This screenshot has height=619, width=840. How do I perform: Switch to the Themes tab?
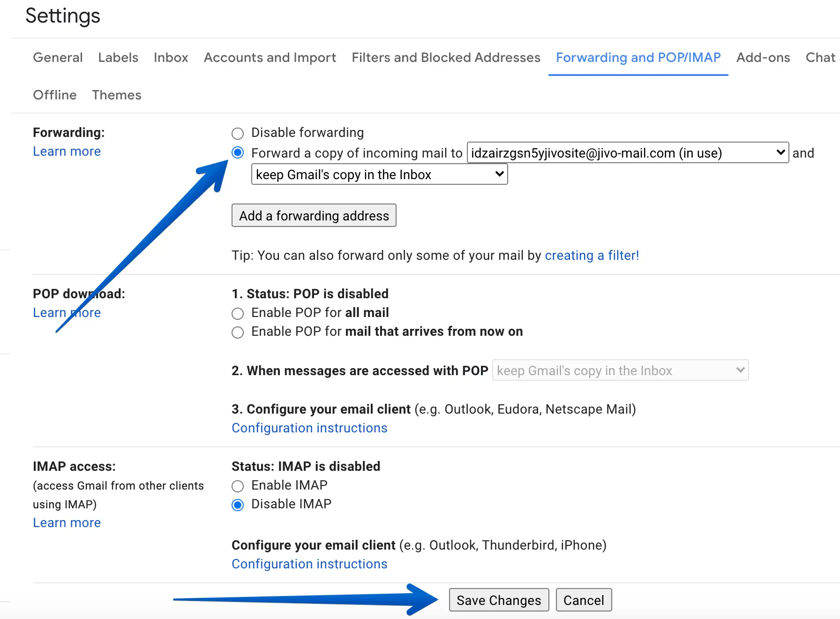117,95
